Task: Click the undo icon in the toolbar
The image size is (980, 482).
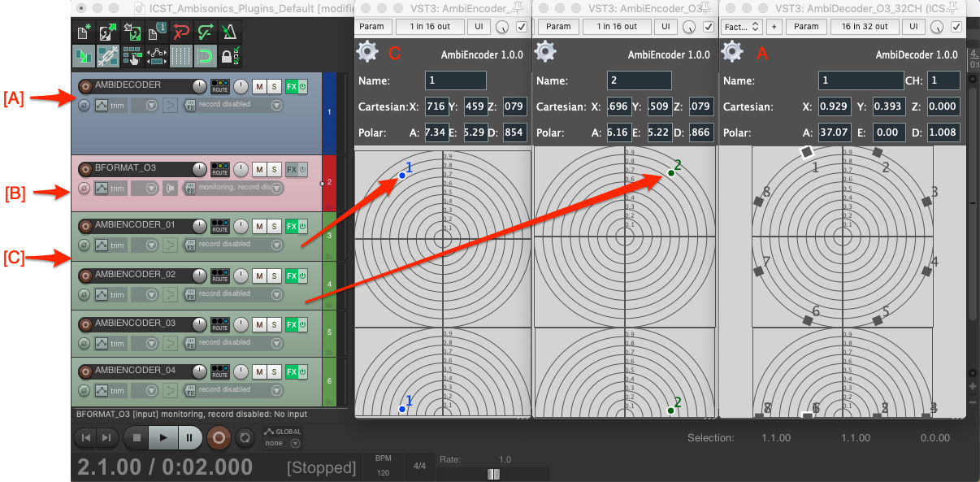Action: point(181,33)
